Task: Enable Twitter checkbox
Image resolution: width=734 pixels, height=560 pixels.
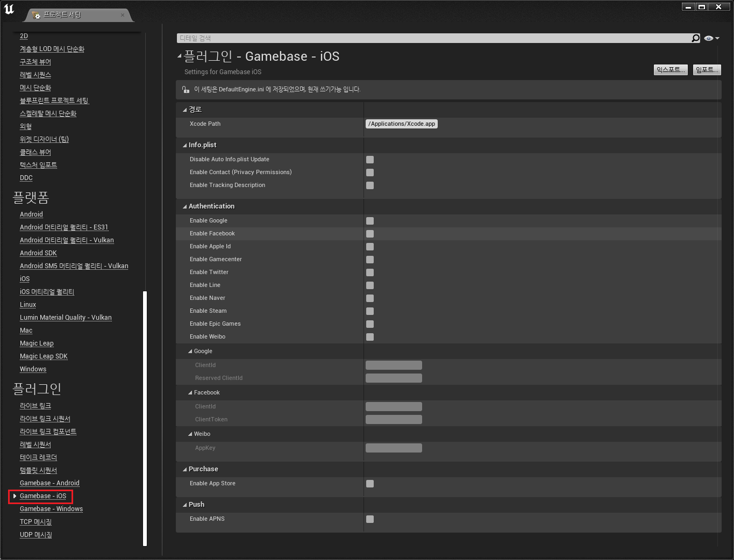Action: 370,272
